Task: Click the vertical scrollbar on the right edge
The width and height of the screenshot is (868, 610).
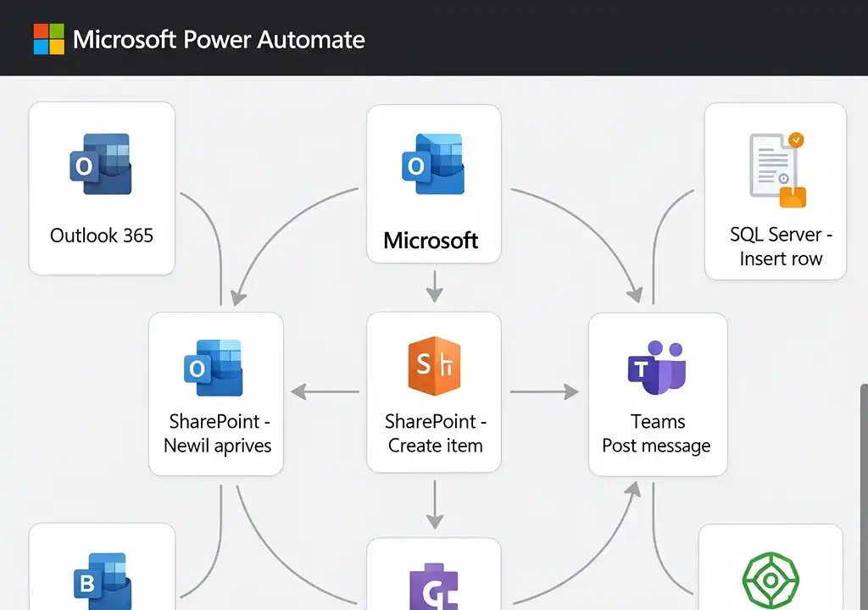Action: 864,496
